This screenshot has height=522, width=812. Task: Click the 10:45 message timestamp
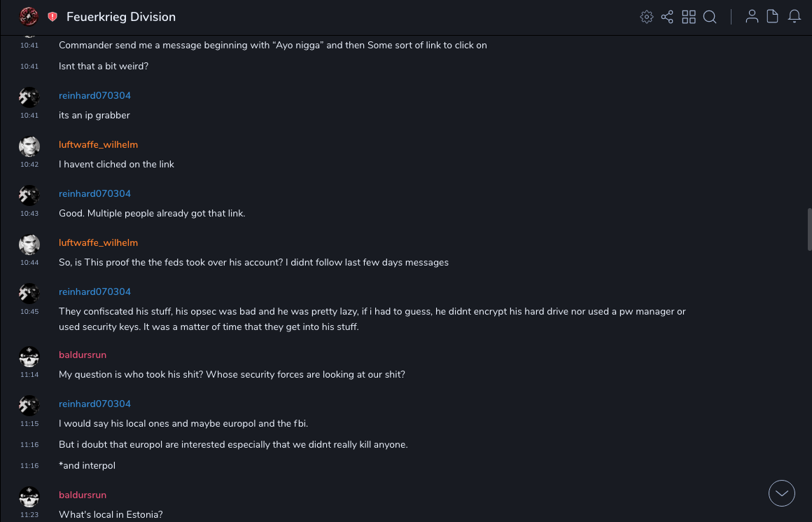[29, 312]
